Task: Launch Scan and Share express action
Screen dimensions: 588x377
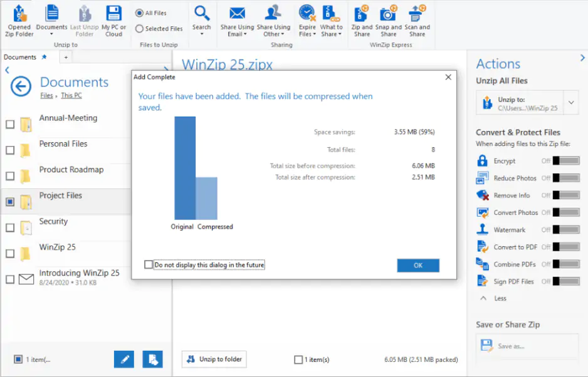Action: tap(417, 21)
